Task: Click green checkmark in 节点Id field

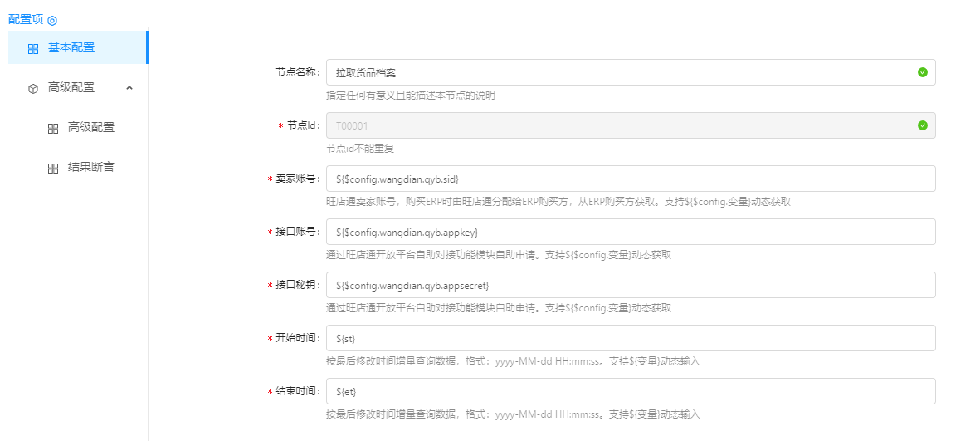Action: (922, 125)
